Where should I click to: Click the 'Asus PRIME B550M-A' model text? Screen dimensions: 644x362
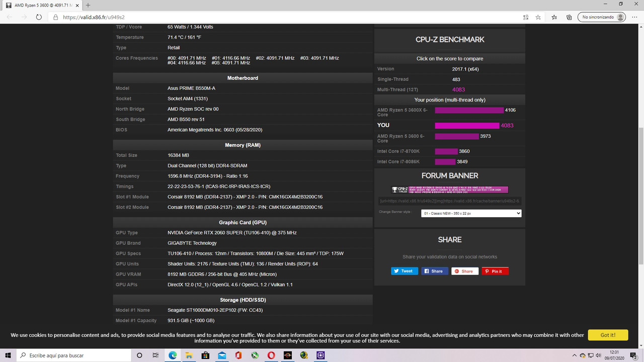[191, 88]
